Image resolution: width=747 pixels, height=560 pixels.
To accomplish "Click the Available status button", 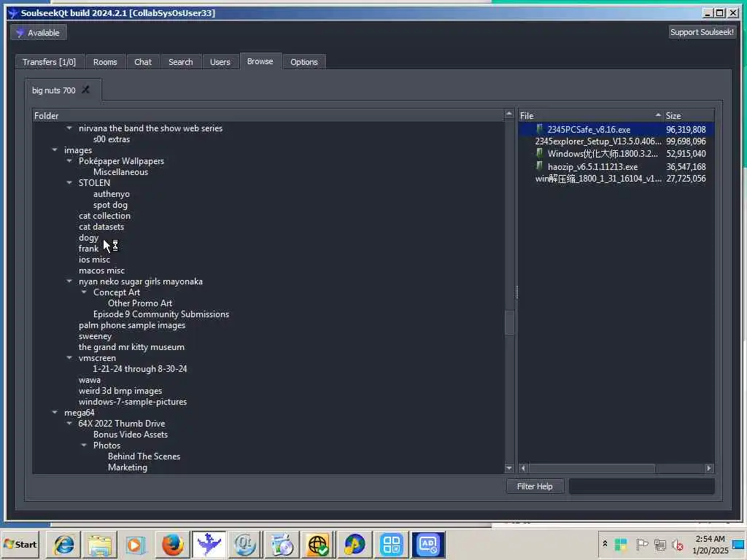I will click(38, 33).
